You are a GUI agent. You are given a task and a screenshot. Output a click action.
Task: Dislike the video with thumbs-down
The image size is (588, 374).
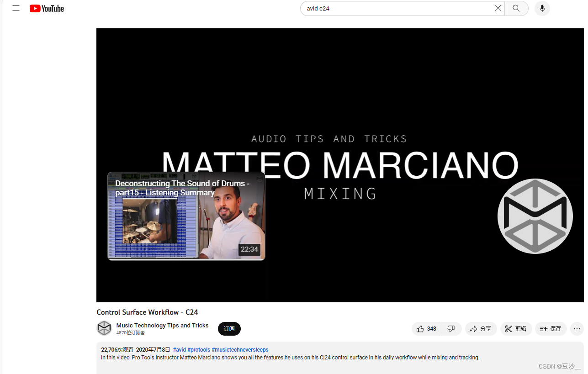tap(451, 329)
